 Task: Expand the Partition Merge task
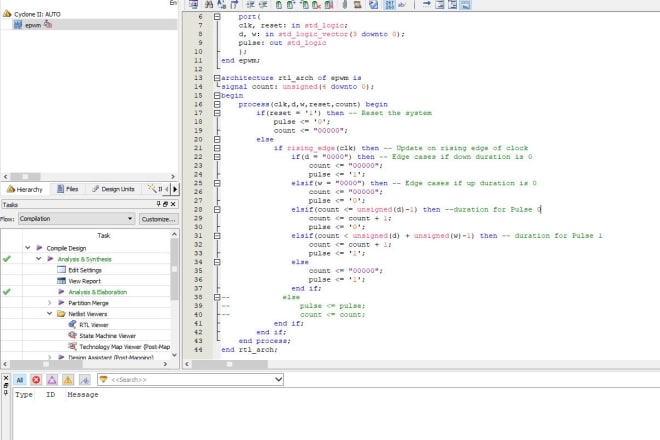[50, 302]
